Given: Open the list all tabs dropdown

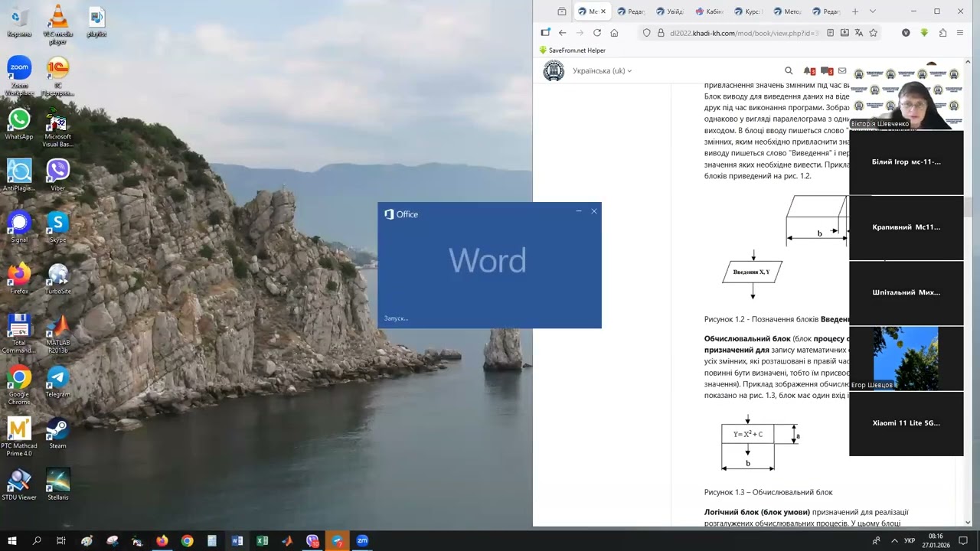Looking at the screenshot, I should coord(872,11).
